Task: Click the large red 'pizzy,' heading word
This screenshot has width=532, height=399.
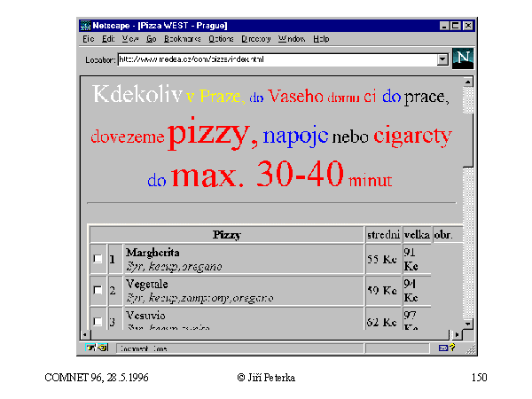Action: (x=213, y=133)
